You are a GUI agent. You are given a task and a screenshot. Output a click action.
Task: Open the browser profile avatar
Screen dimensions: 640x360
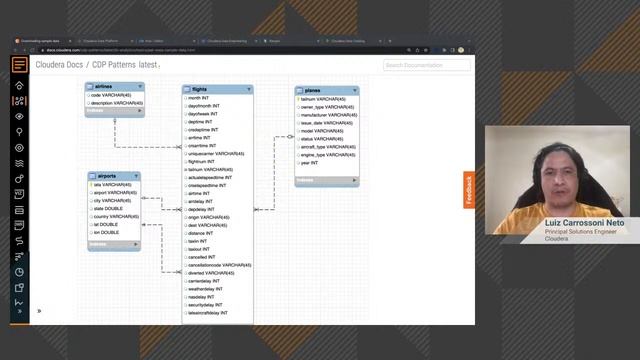click(461, 50)
